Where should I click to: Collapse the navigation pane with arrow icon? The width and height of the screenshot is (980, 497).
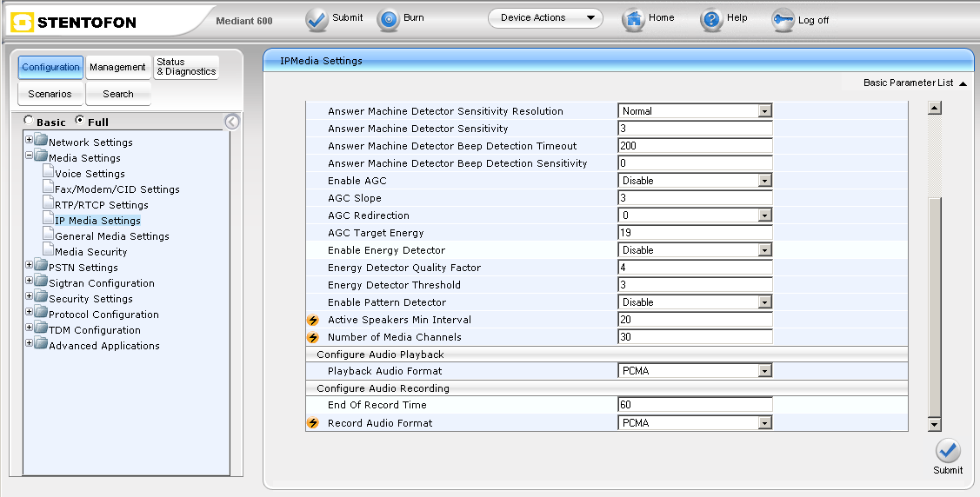231,122
